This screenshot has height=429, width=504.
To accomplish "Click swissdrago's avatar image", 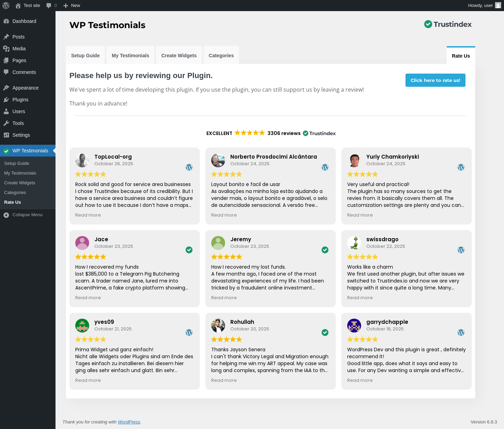I will [354, 243].
